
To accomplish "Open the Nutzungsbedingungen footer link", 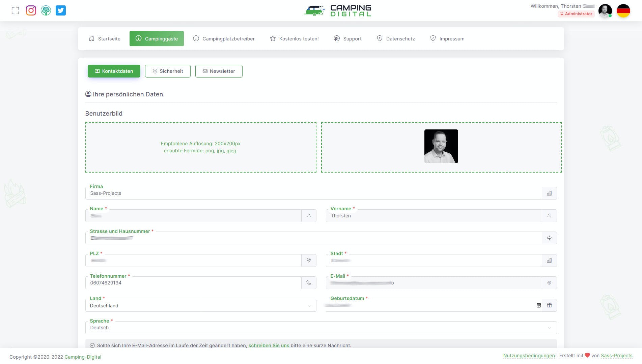I will tap(529, 356).
